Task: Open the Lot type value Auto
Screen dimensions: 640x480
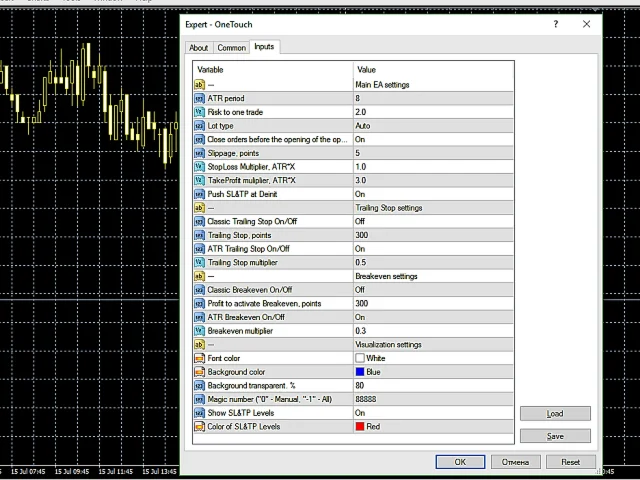Action: (433, 126)
